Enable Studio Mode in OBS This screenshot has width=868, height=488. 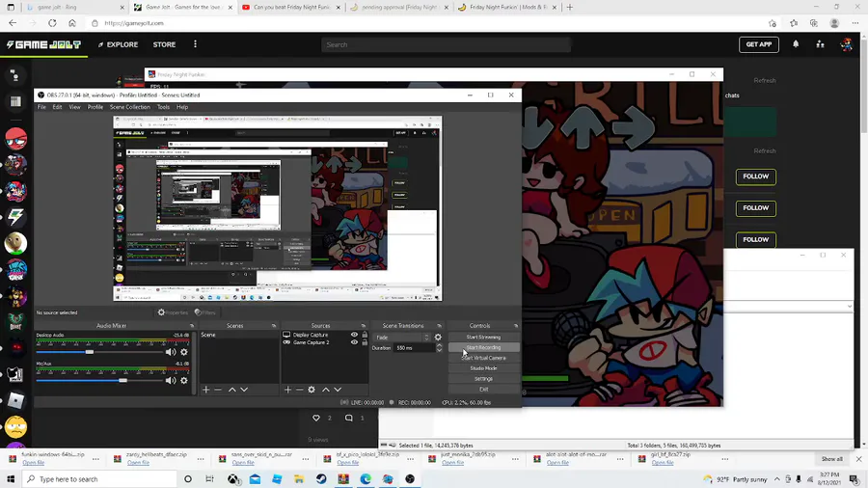click(483, 368)
